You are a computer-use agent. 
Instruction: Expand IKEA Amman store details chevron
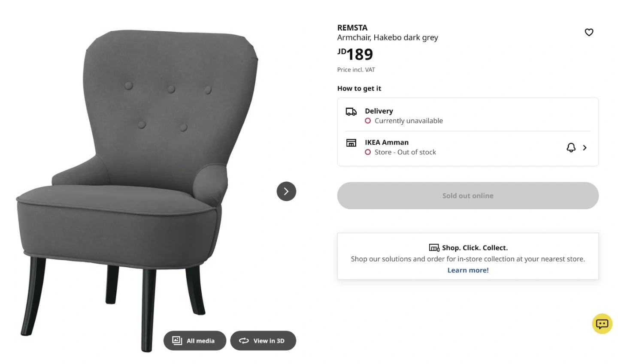pyautogui.click(x=585, y=147)
